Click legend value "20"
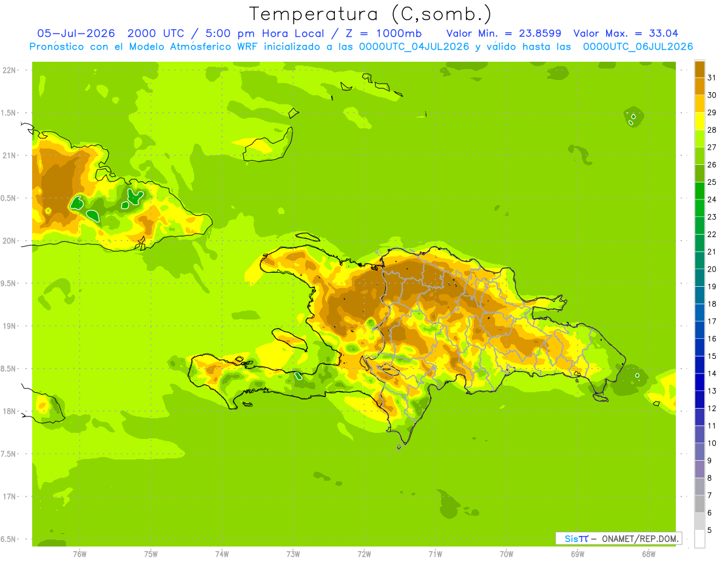Image resolution: width=728 pixels, height=562 pixels. tap(712, 269)
